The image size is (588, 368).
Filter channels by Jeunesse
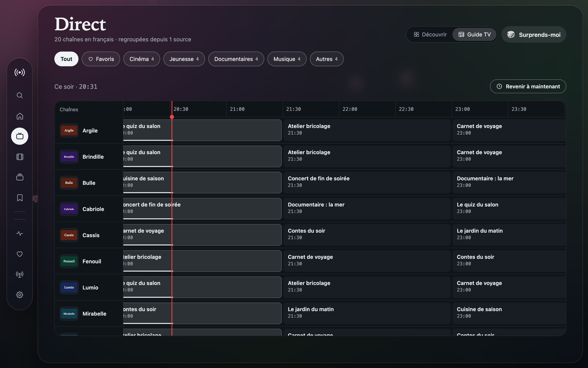click(184, 59)
